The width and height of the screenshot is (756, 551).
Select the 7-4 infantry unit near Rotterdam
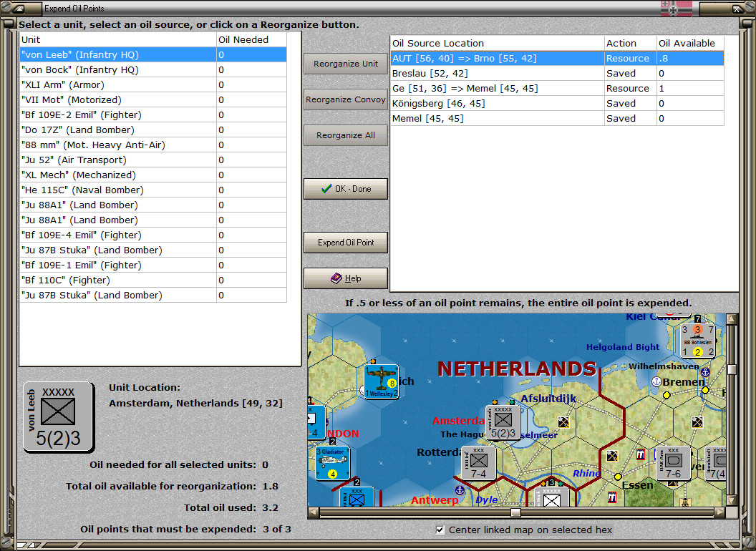pos(478,463)
